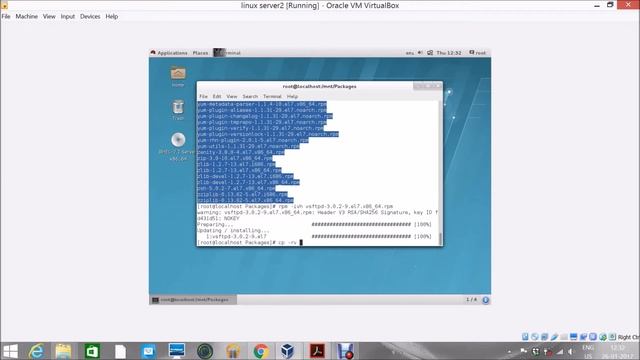This screenshot has width=640, height=360.
Task: Open the terminal window's Edit menu
Action: [217, 96]
